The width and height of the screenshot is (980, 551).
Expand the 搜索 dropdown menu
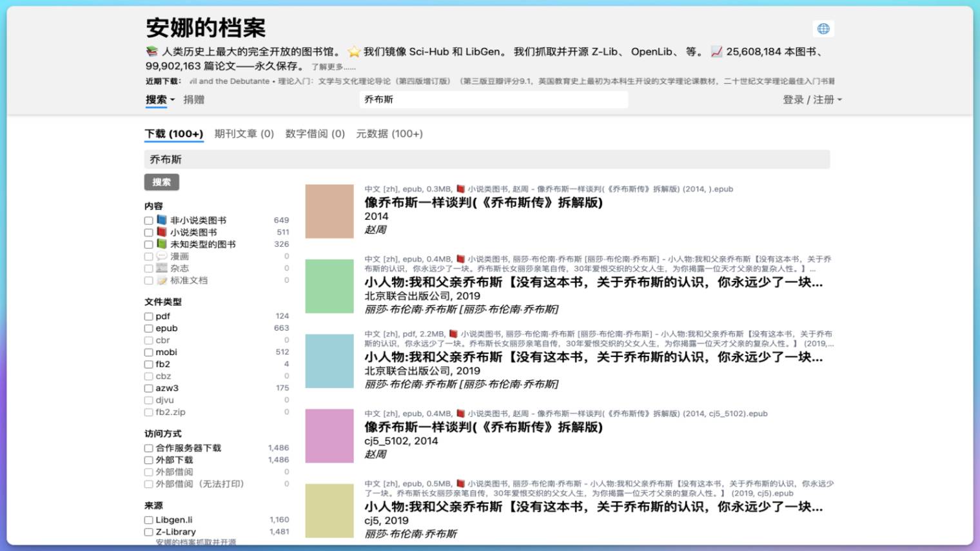click(x=160, y=100)
